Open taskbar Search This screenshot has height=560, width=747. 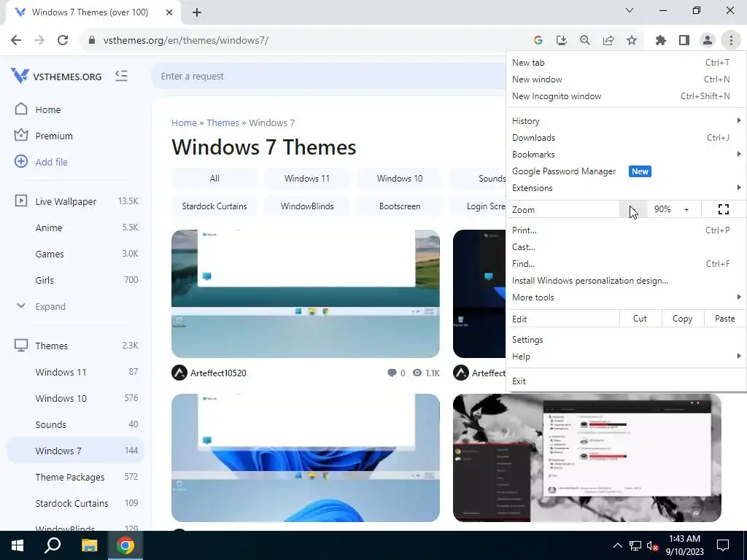[53, 545]
